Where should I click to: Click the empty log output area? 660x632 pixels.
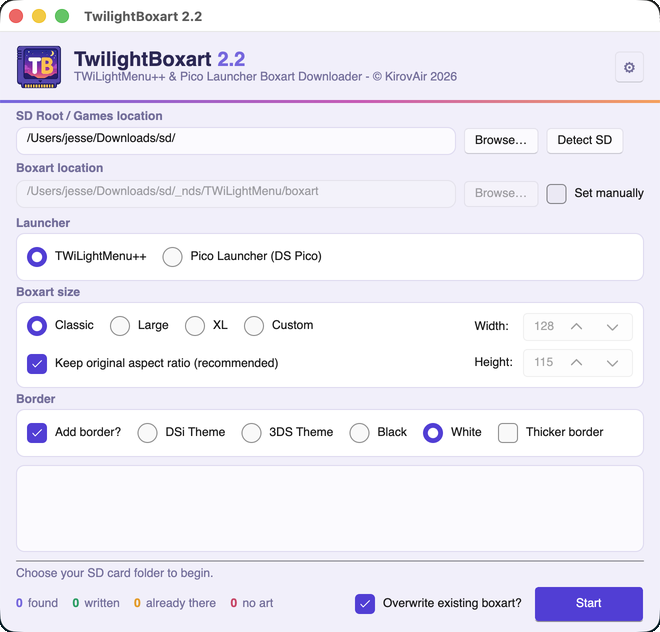pyautogui.click(x=330, y=508)
